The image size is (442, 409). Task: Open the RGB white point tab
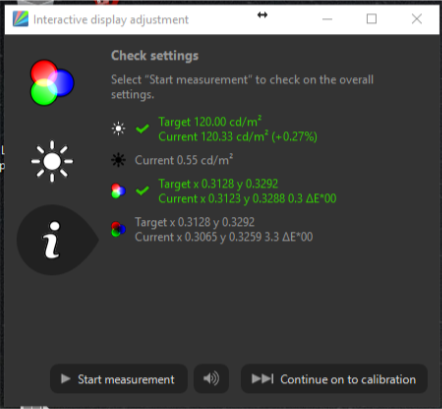point(52,82)
